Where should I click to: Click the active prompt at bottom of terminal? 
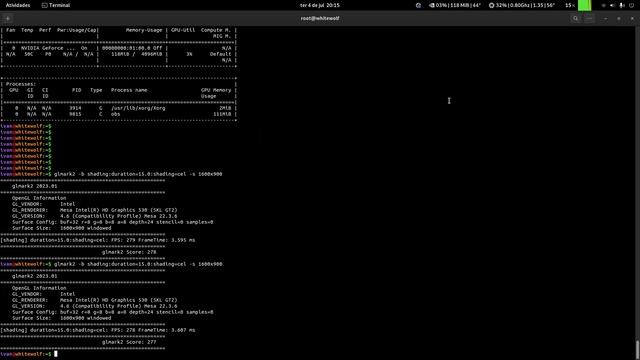pyautogui.click(x=29, y=354)
